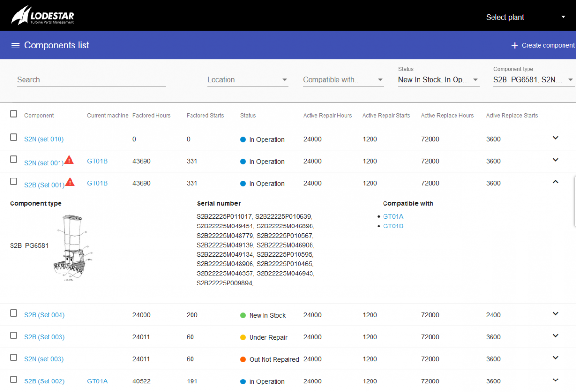Collapse the S2B (Set 001) row details
This screenshot has height=392, width=576.
(556, 182)
